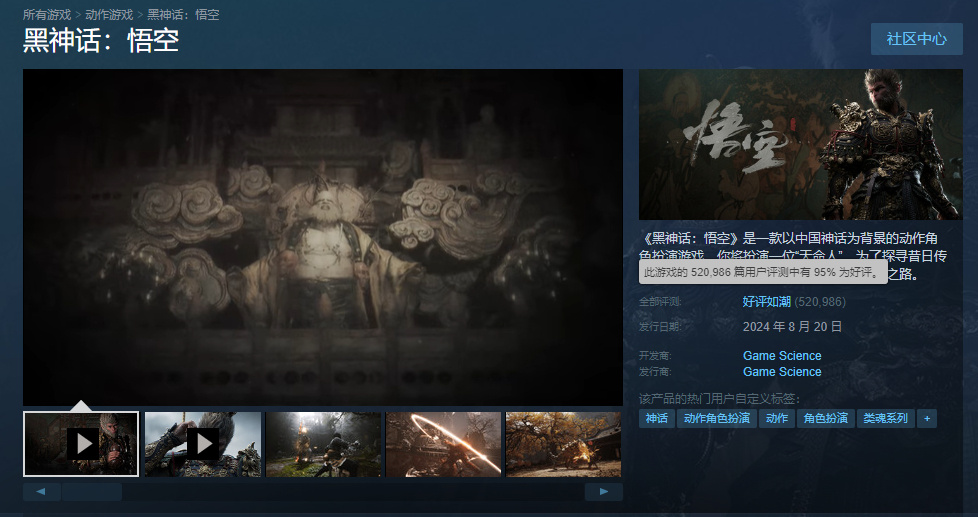The height and width of the screenshot is (517, 978).
Task: Select the glowing staff swing screenshot thumbnail
Action: pos(443,444)
